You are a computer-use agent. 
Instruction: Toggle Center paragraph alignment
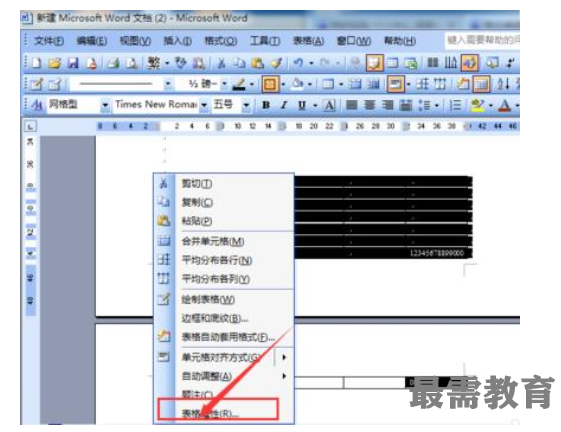click(370, 105)
